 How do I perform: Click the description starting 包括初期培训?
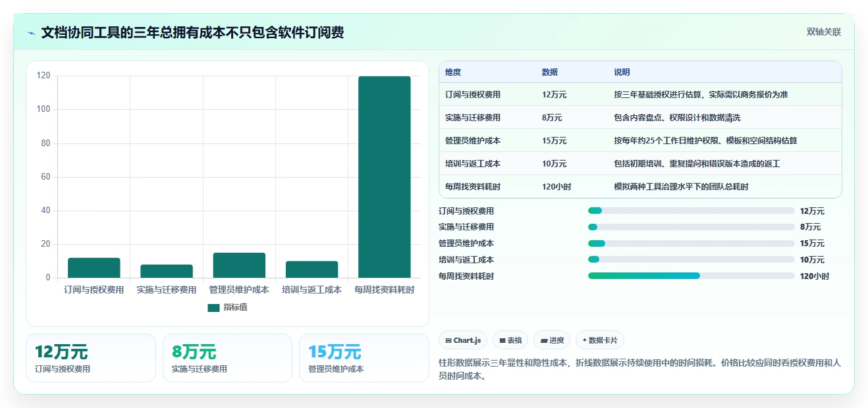(x=697, y=164)
